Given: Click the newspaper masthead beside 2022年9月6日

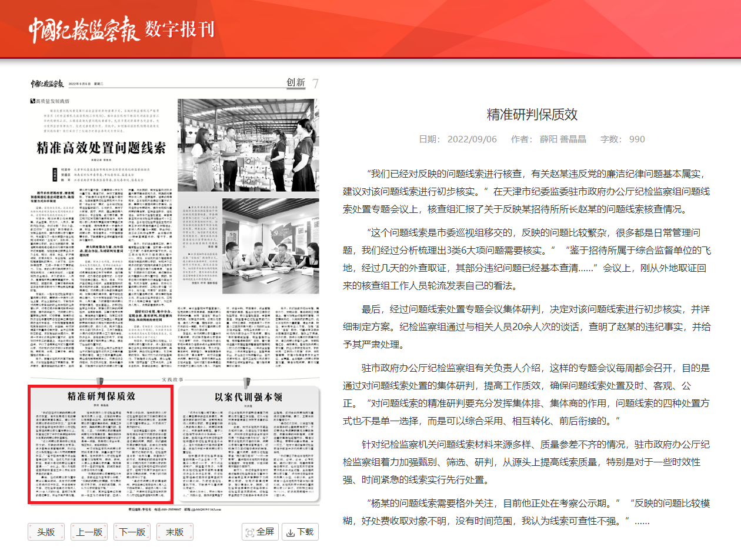Looking at the screenshot, I should [46, 83].
